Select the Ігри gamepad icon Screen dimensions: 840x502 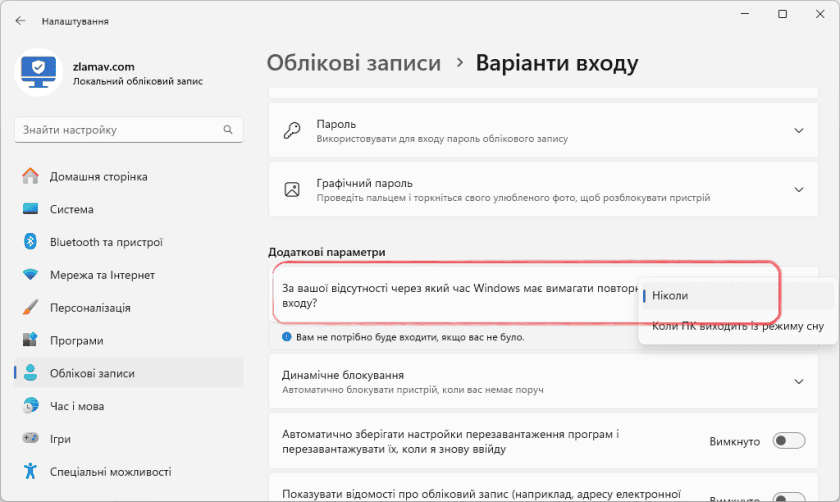pyautogui.click(x=31, y=438)
